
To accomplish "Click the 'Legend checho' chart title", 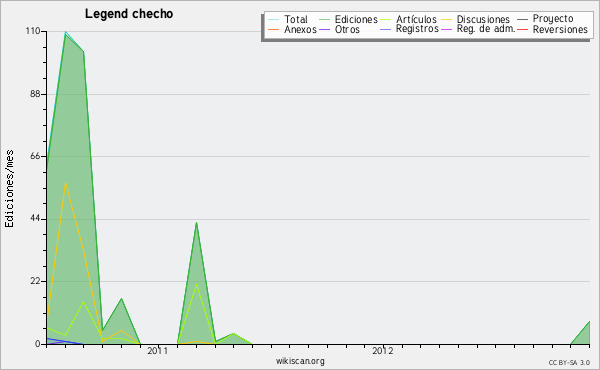I will click(129, 14).
